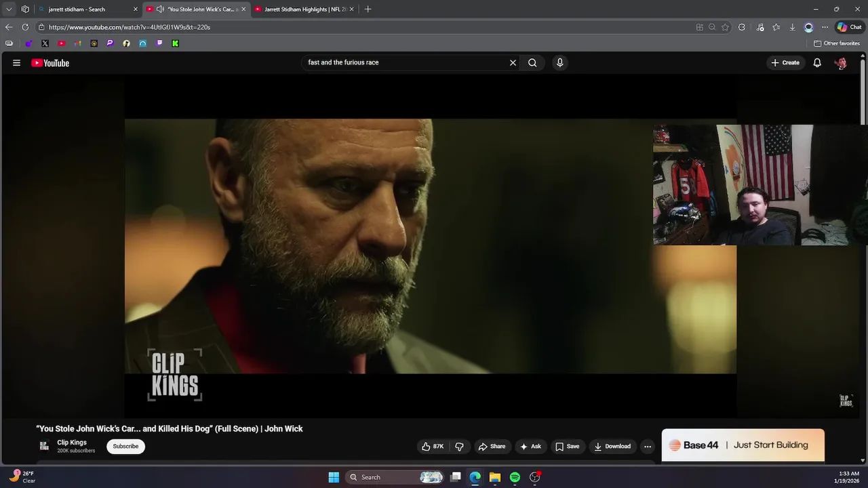Start voice search with microphone icon
This screenshot has width=868, height=488.
pyautogui.click(x=559, y=62)
